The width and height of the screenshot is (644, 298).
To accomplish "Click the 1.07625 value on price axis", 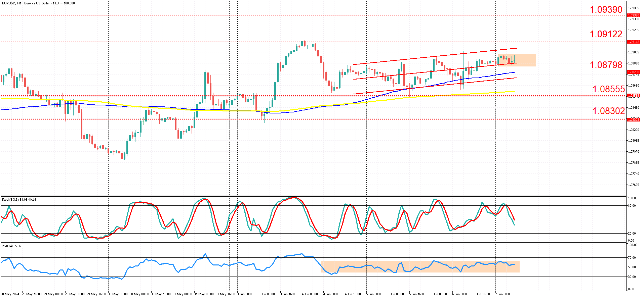I will [x=634, y=185].
